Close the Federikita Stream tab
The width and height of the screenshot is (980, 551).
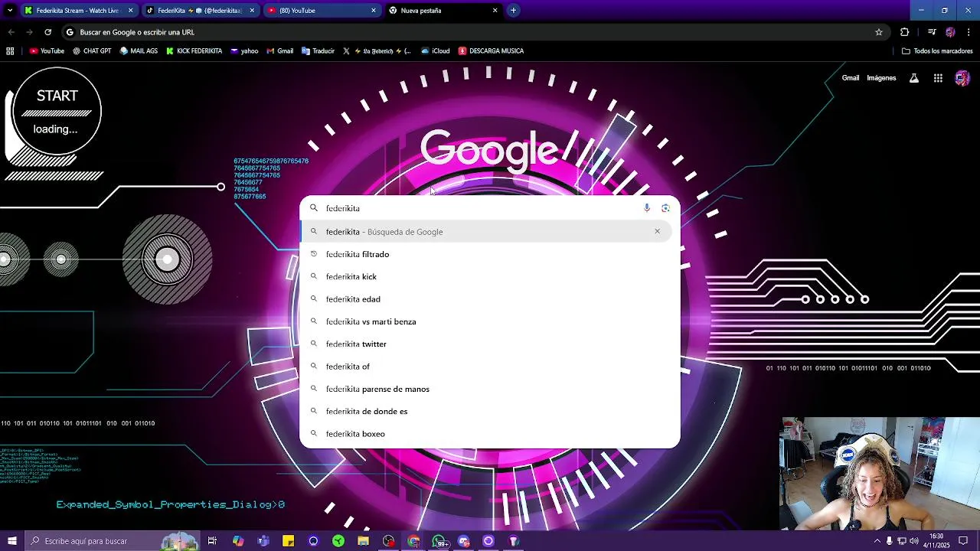[130, 11]
